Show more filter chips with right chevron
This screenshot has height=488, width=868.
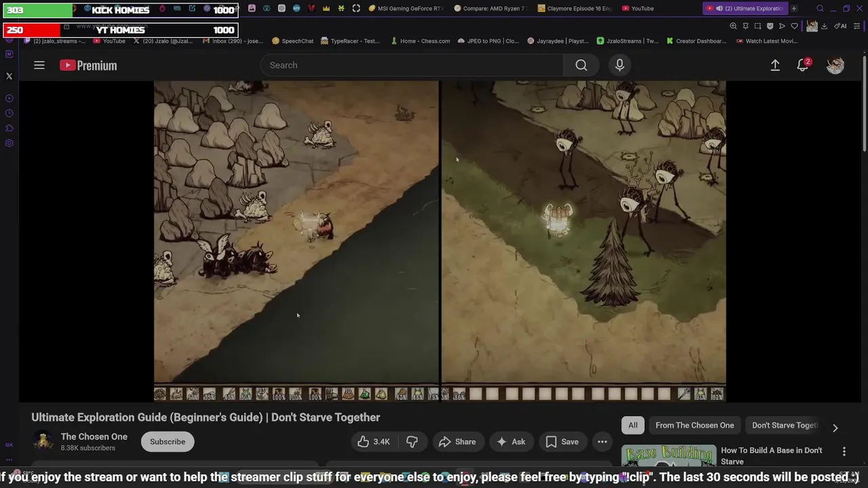coord(835,428)
